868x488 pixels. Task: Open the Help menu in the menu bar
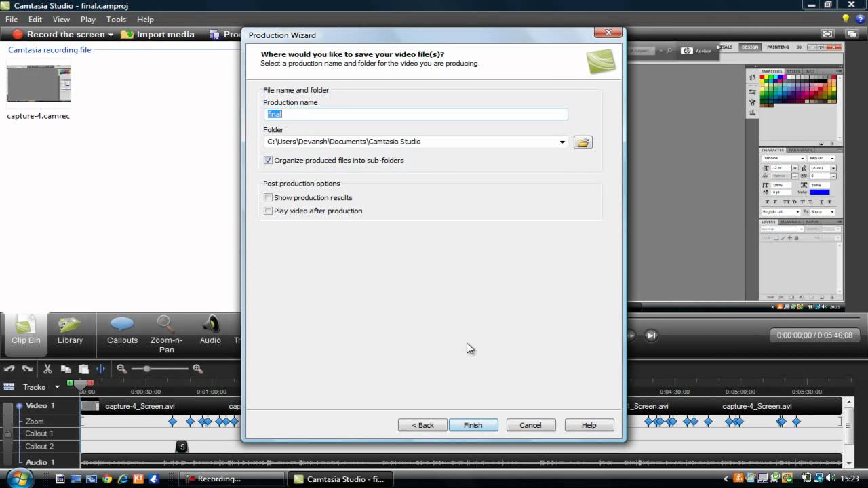tap(145, 20)
